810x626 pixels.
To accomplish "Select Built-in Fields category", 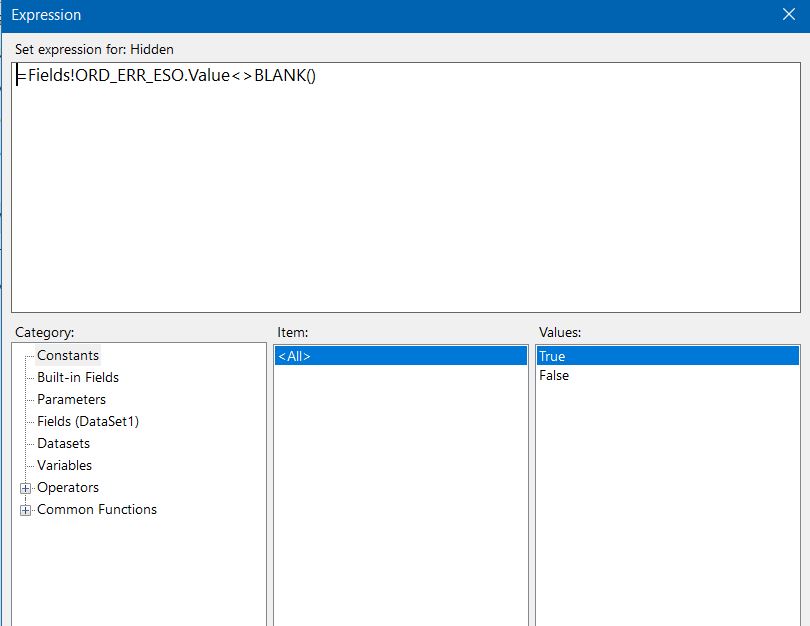I will point(78,378).
